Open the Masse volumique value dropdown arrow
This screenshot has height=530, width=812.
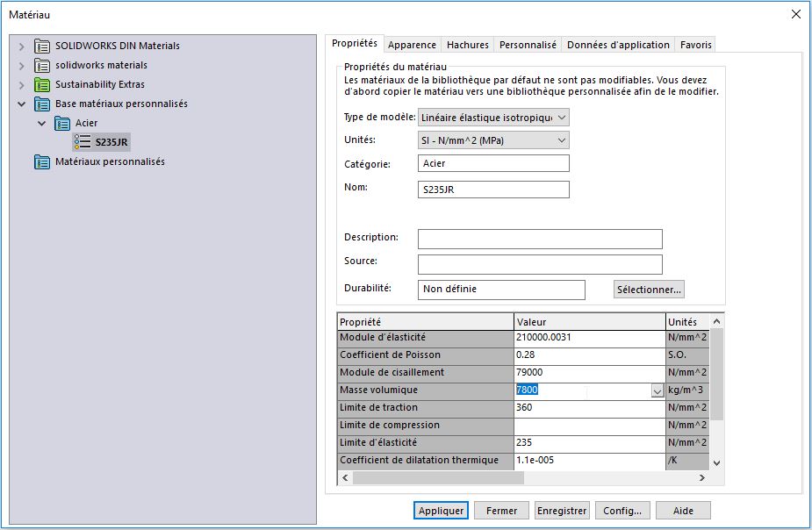(658, 391)
